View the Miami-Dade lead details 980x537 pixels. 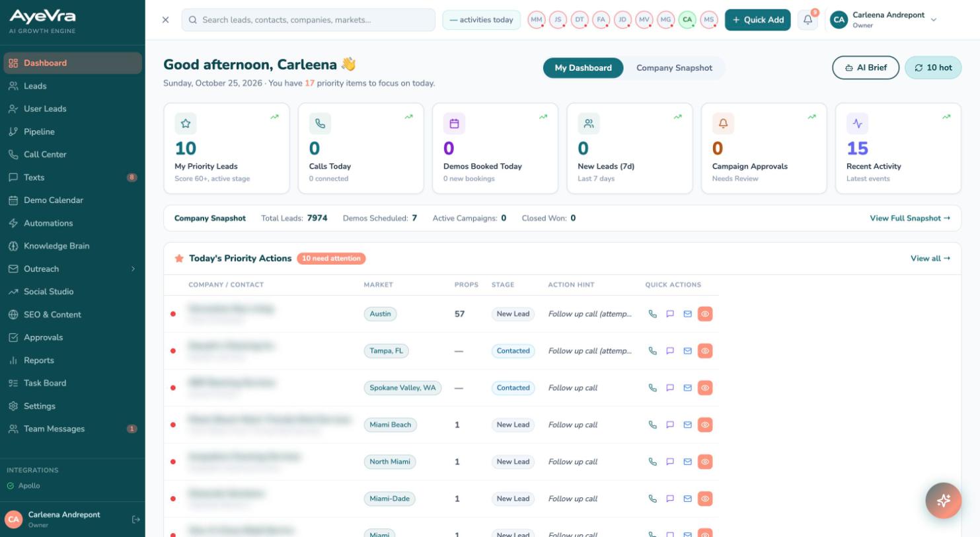point(705,499)
